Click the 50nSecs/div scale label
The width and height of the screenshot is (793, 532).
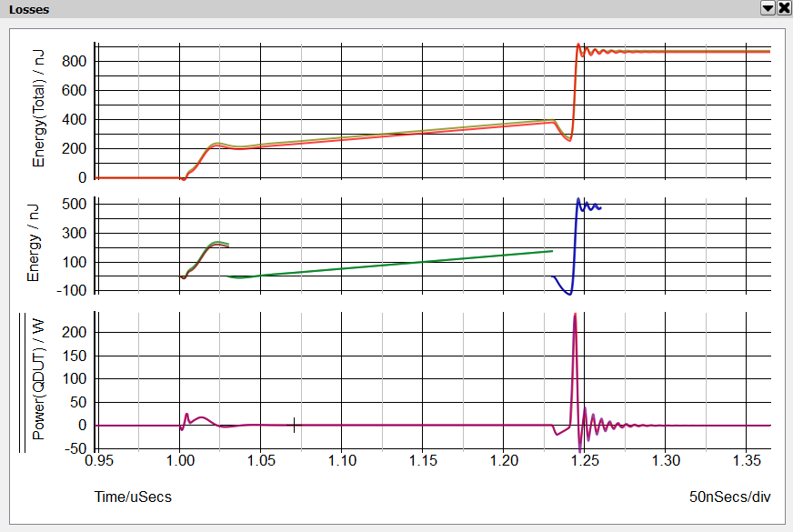click(730, 497)
